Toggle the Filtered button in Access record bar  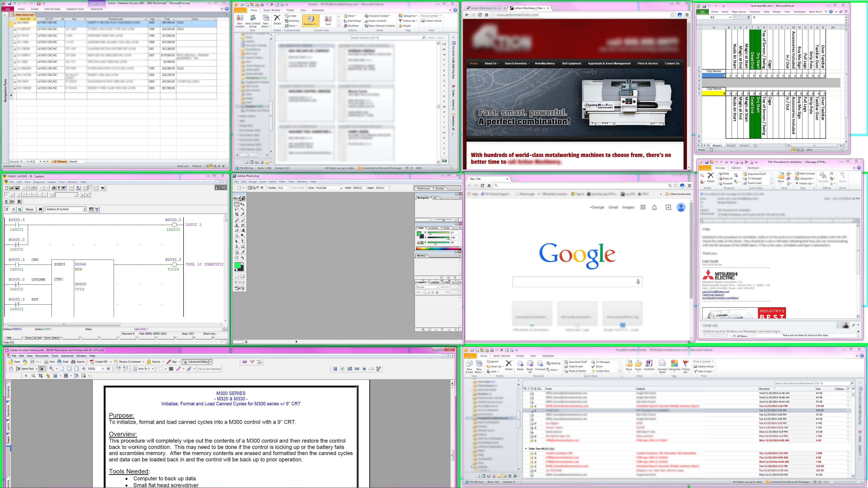59,162
